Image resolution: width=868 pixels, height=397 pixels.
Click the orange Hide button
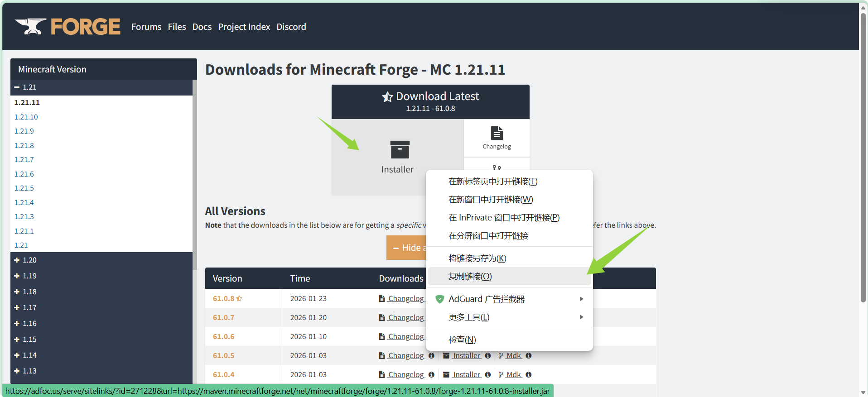pyautogui.click(x=406, y=248)
